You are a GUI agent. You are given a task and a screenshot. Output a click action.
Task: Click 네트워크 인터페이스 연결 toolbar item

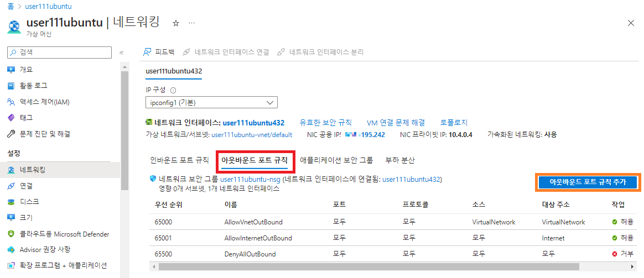(226, 52)
